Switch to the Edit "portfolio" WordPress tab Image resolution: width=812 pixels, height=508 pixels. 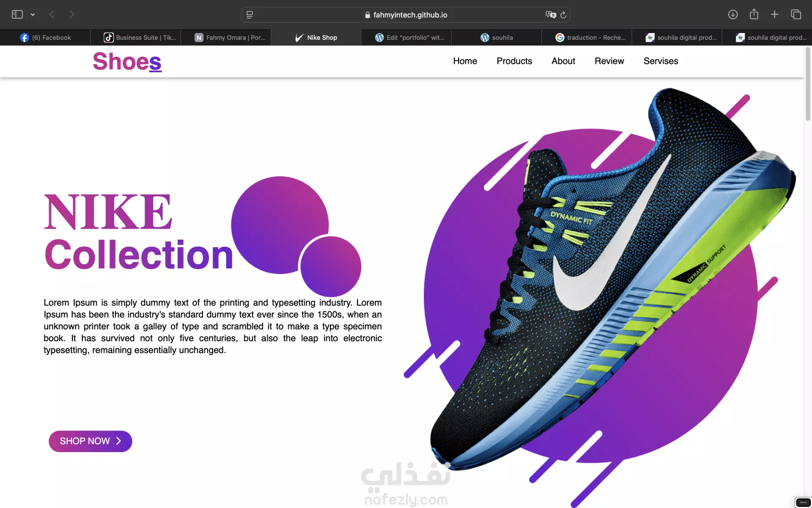406,38
